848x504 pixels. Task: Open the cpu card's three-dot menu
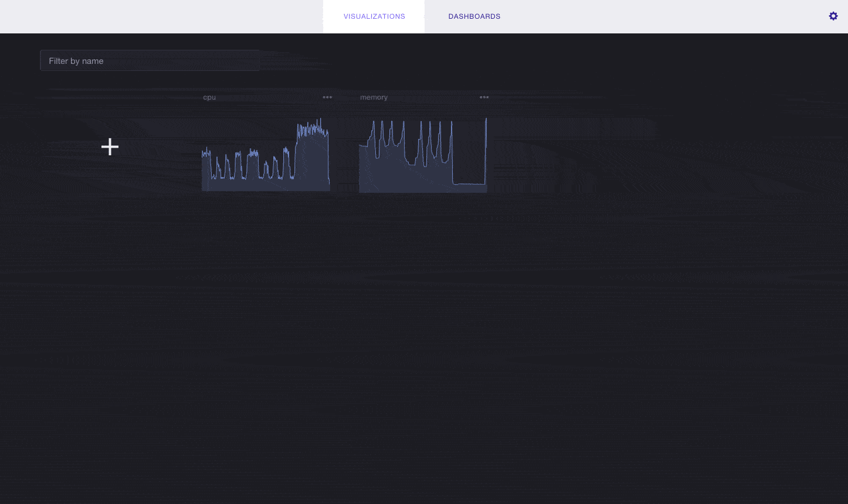tap(327, 97)
